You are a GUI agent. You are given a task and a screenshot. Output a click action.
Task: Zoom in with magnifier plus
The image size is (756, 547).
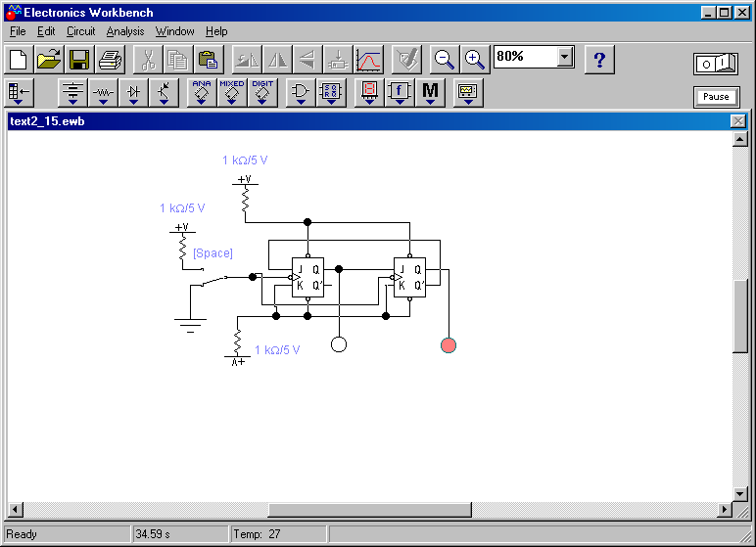[x=475, y=60]
